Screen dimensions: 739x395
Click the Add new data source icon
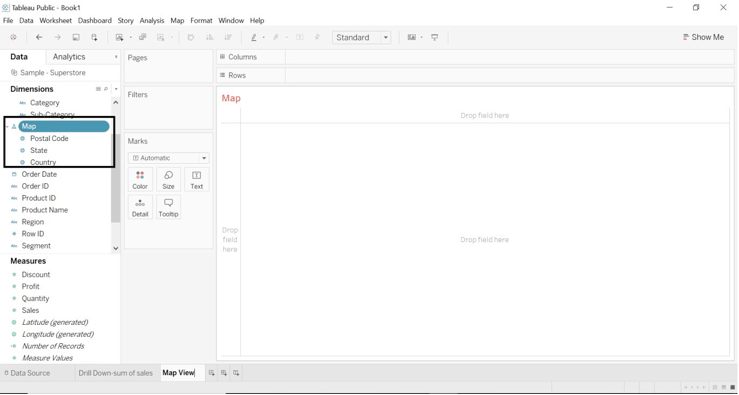(x=94, y=37)
